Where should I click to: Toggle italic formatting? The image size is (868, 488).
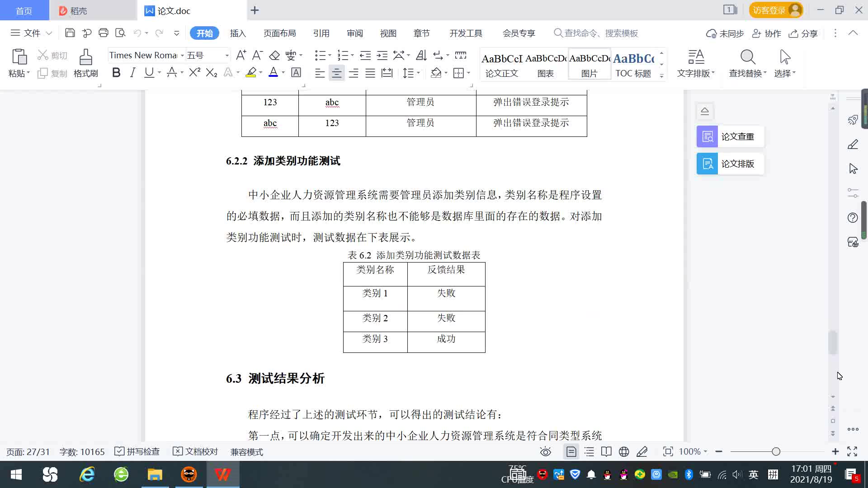click(x=132, y=72)
